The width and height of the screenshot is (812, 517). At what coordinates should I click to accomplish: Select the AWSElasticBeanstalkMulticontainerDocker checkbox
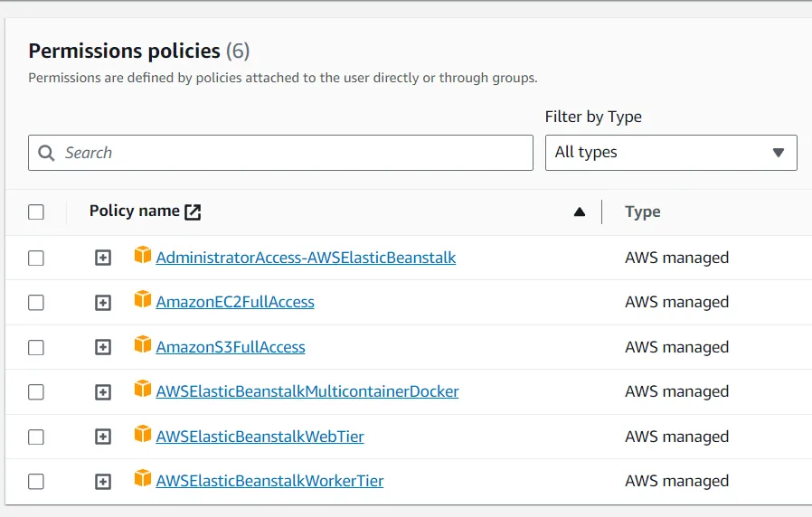[36, 392]
